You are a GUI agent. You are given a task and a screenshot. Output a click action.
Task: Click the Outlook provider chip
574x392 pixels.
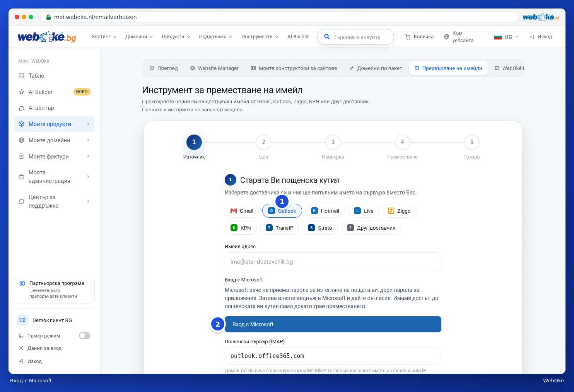(x=282, y=211)
